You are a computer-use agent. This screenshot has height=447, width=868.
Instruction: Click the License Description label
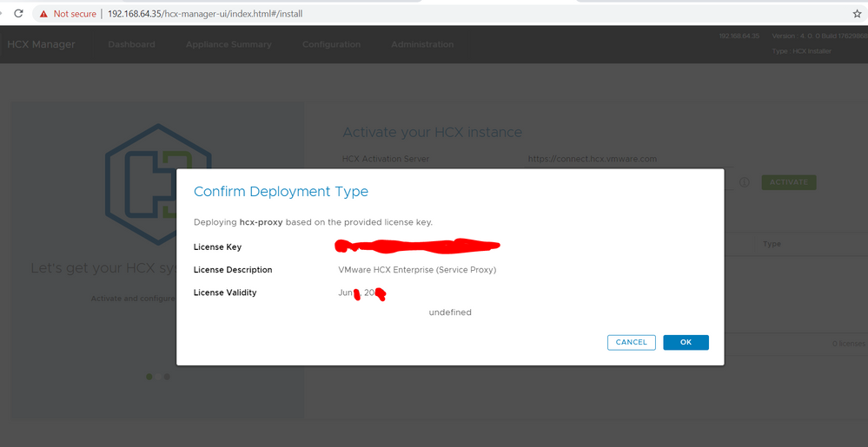point(233,270)
